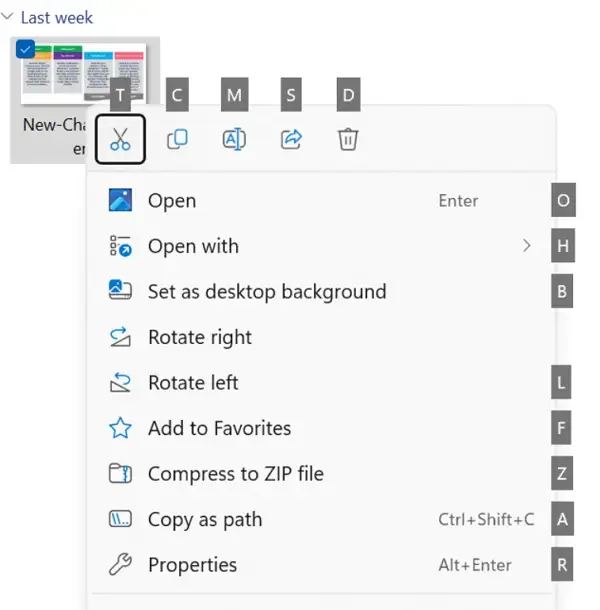Click Copy as path
The image size is (600, 610).
[205, 520]
